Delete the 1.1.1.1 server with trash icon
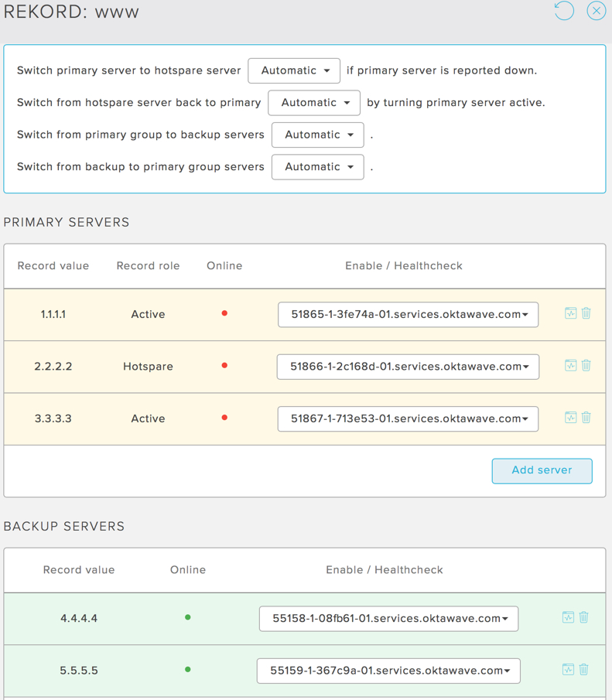Viewport: 612px width, 700px height. click(x=586, y=313)
